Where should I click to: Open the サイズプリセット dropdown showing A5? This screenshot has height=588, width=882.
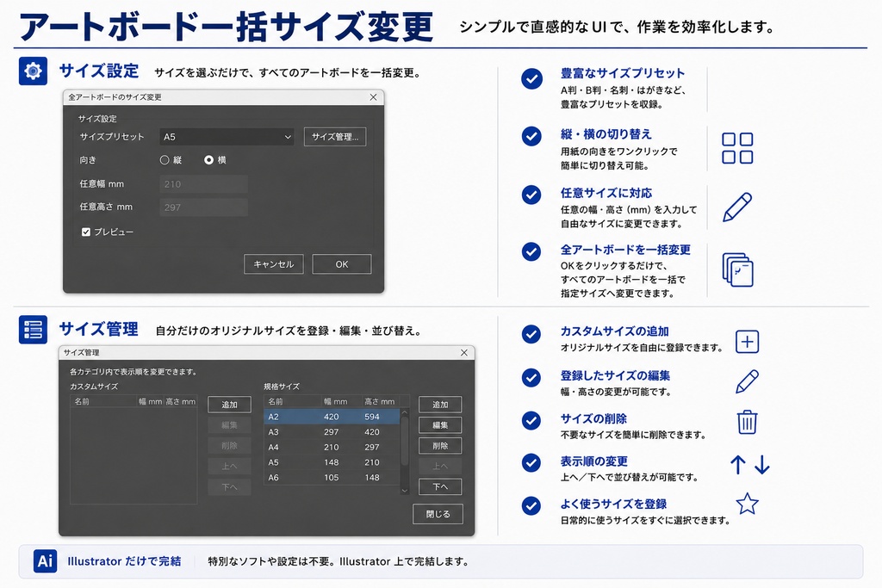point(227,137)
